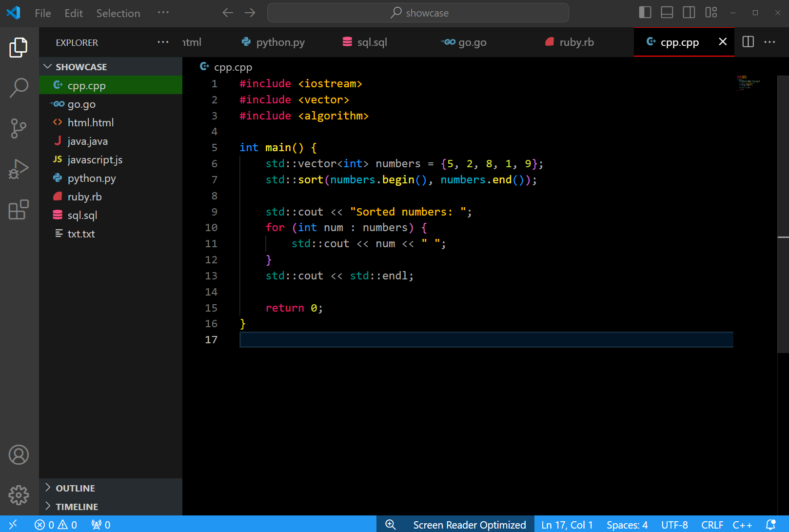Image resolution: width=789 pixels, height=532 pixels.
Task: Open the Explorer view in activity bar
Action: click(19, 47)
